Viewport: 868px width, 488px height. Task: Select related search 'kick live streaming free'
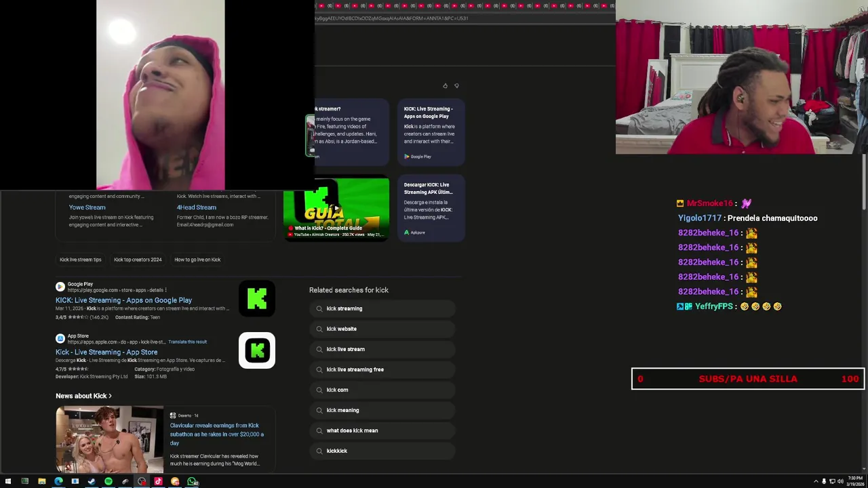382,369
